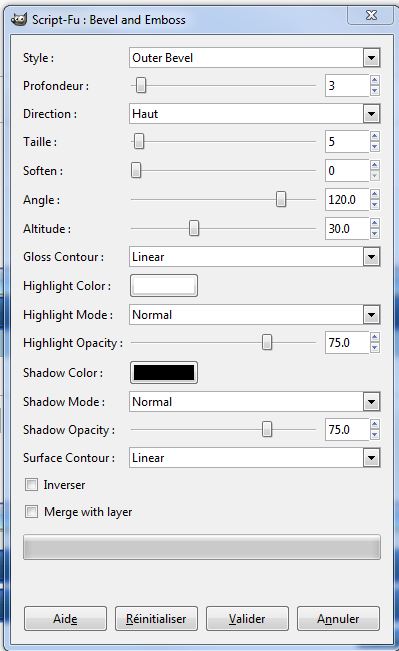Click the Soften value field

pyautogui.click(x=347, y=171)
